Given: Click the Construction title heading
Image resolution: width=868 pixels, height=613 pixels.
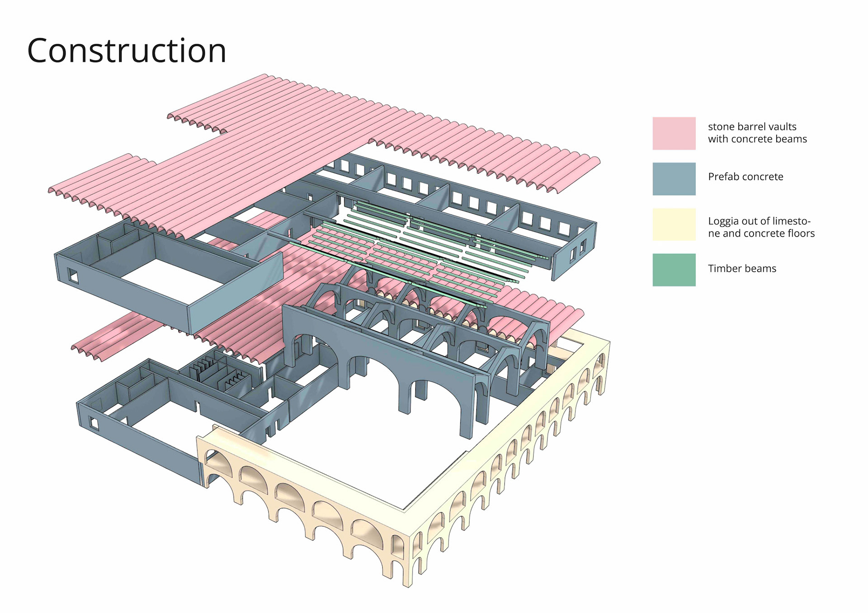Looking at the screenshot, I should pyautogui.click(x=127, y=51).
